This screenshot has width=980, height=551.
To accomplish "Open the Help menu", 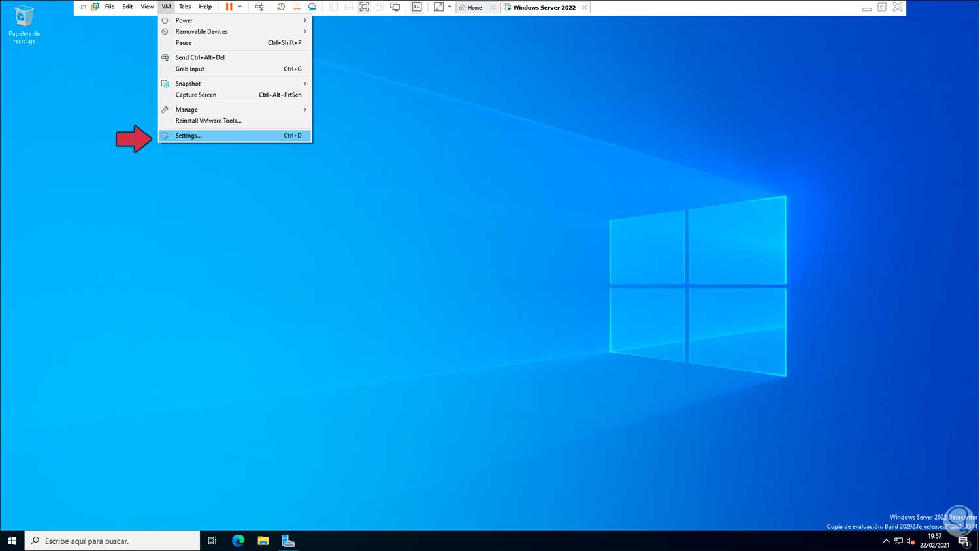I will click(205, 7).
